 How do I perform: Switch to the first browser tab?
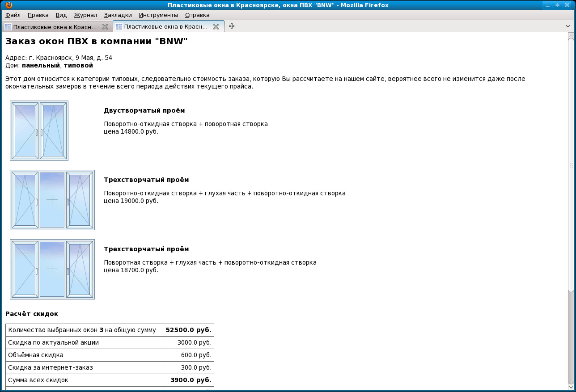click(55, 27)
